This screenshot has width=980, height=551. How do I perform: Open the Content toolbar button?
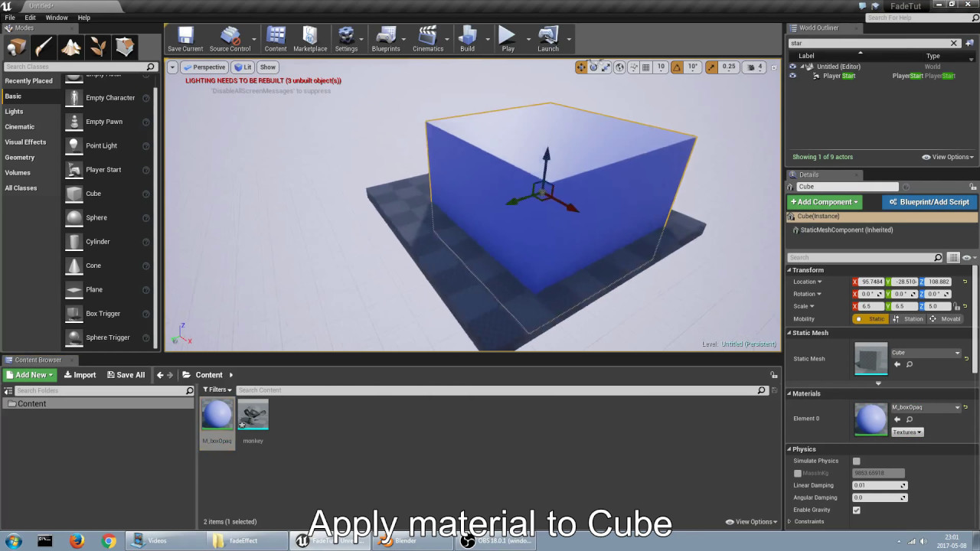[276, 39]
